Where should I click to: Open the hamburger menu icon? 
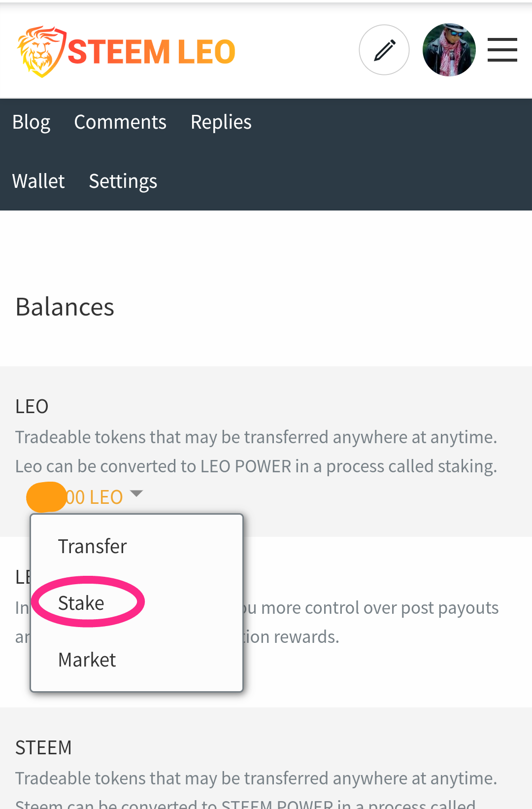[502, 50]
